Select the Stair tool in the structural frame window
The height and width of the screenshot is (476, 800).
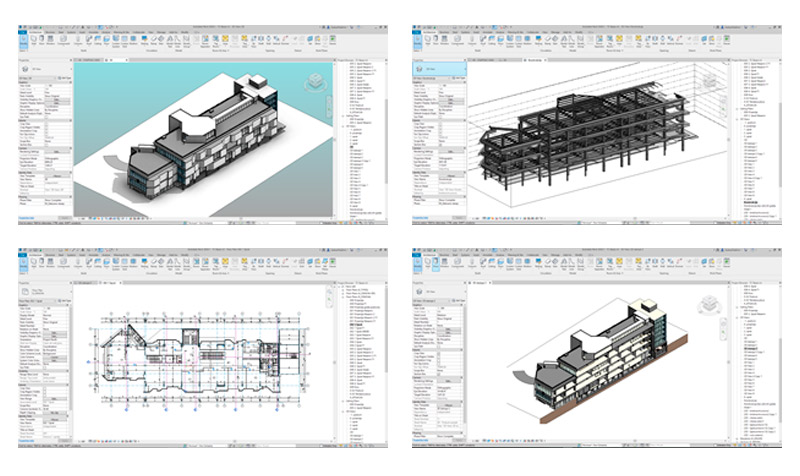(x=556, y=40)
